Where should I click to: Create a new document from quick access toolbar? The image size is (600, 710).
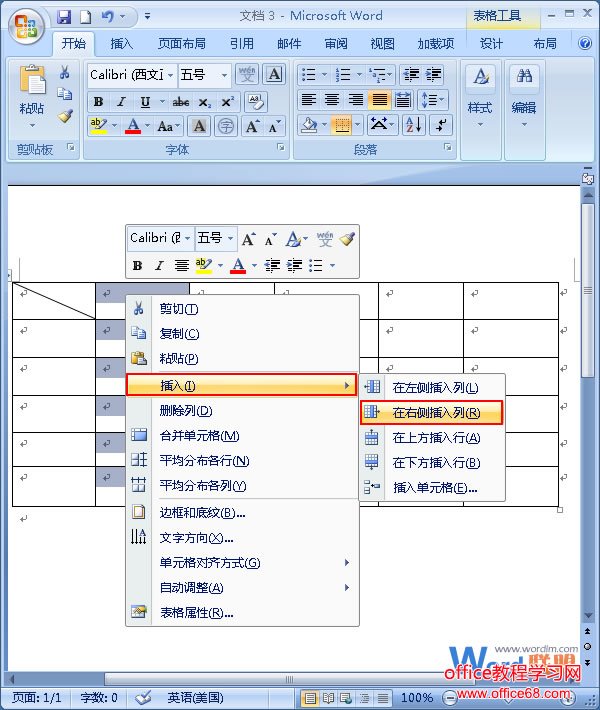pos(85,17)
